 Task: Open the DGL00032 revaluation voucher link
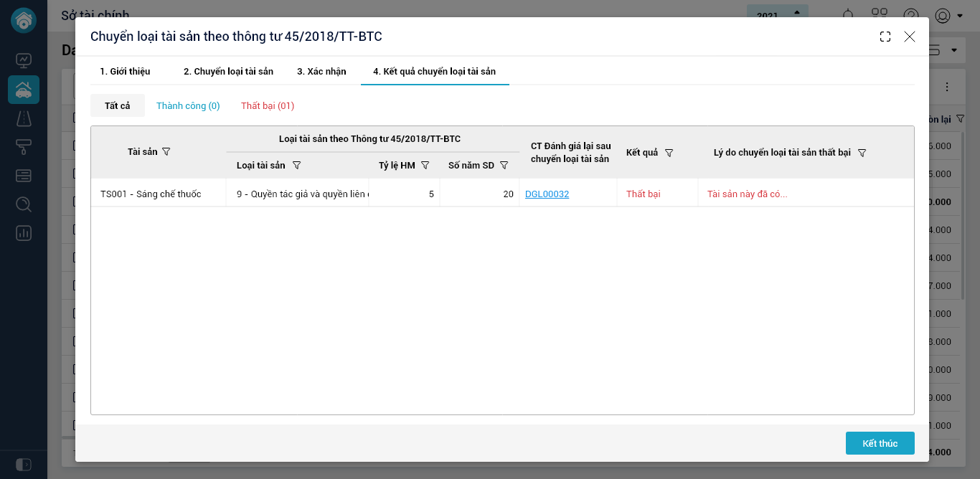point(547,194)
